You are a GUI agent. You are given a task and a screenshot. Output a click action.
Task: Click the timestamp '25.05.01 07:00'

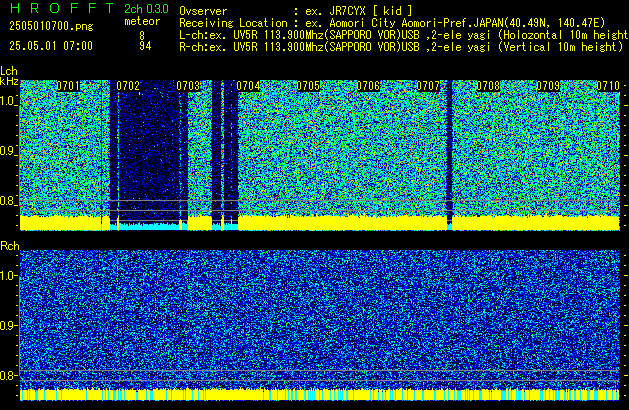51,46
